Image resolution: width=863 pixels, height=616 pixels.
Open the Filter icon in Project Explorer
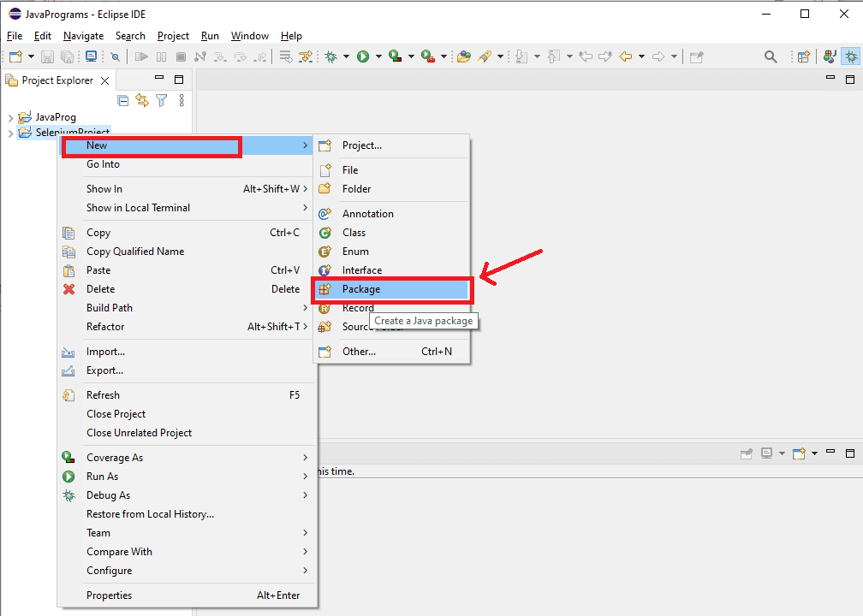[x=161, y=100]
